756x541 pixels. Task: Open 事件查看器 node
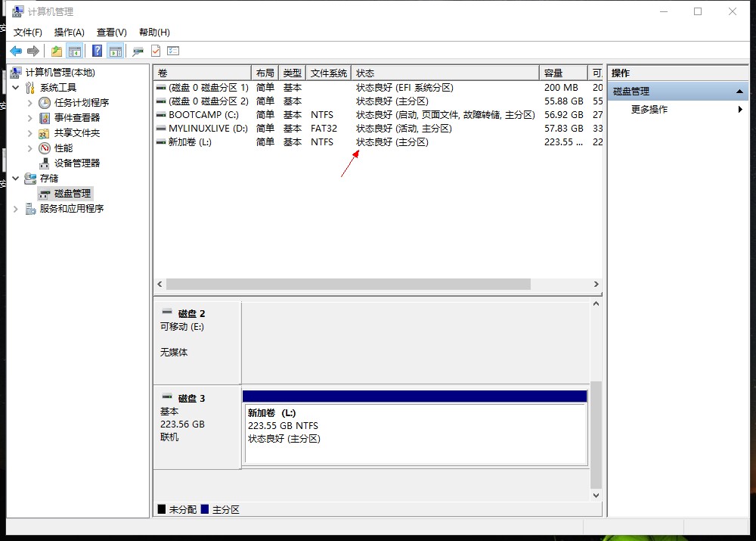click(76, 118)
